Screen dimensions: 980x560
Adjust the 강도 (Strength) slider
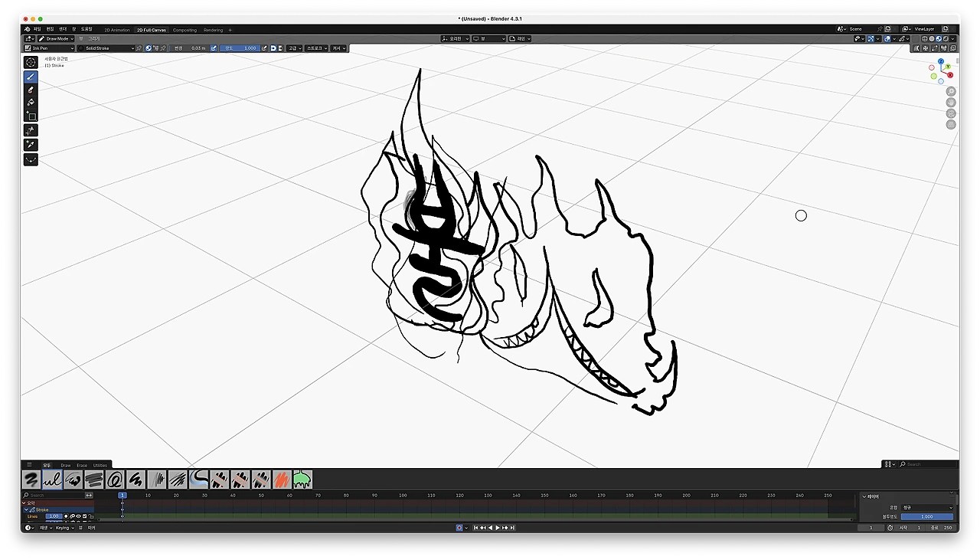pos(240,48)
